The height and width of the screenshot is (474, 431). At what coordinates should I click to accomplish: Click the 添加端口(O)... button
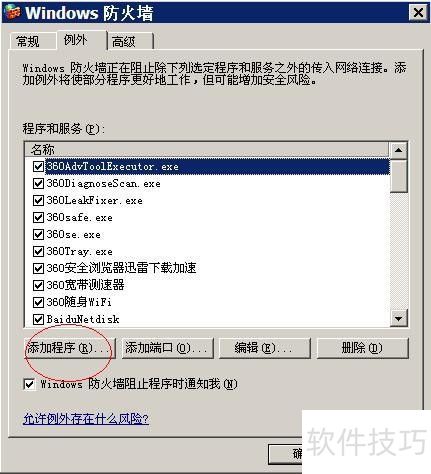167,348
